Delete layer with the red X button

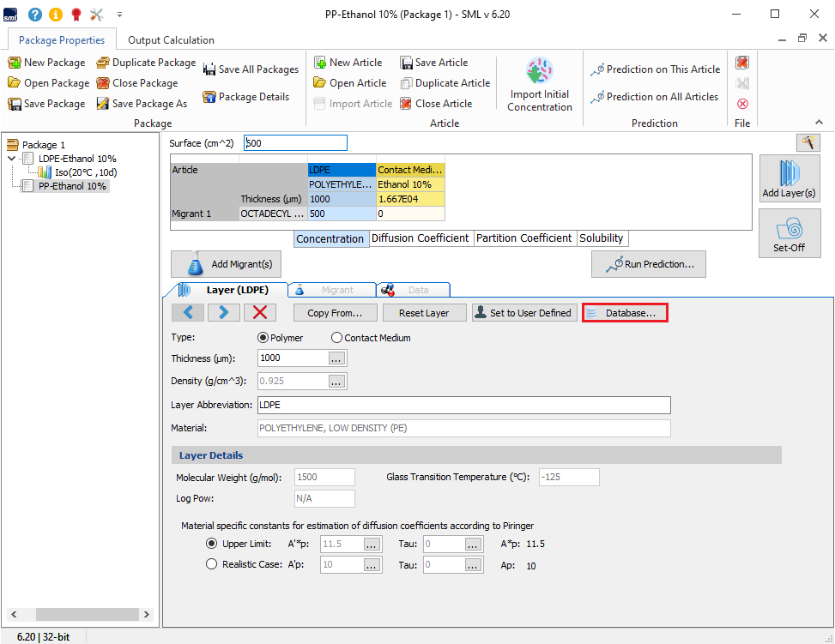[260, 313]
